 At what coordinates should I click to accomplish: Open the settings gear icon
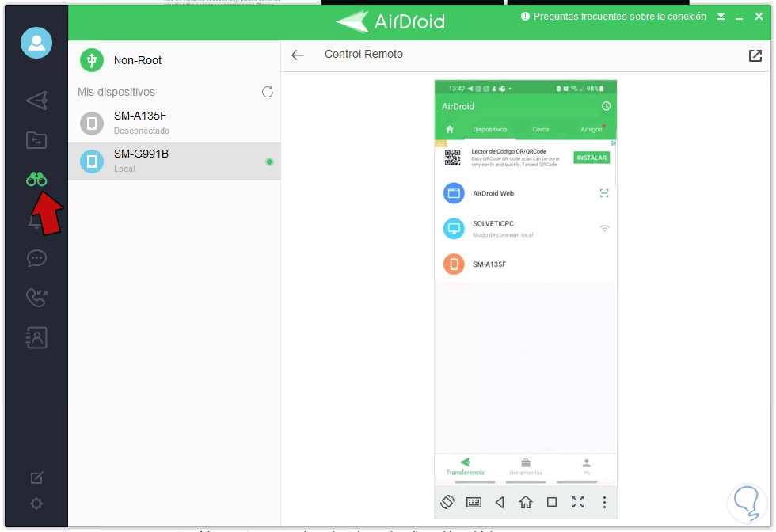point(36,503)
